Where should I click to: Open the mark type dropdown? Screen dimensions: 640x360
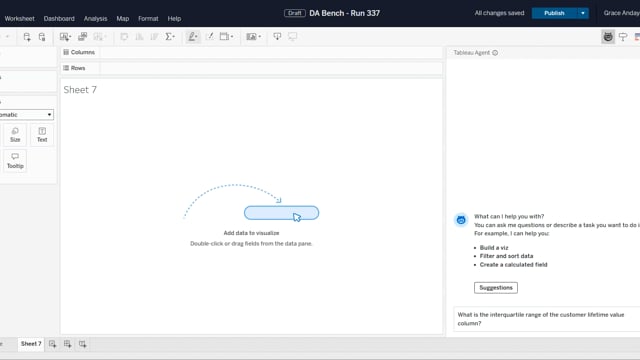click(x=26, y=115)
